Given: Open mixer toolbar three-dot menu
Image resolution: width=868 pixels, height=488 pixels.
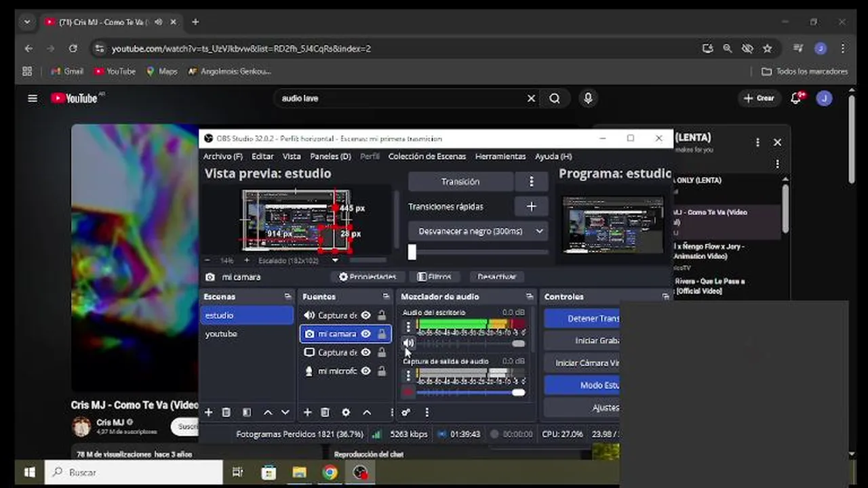Looking at the screenshot, I should 427,412.
